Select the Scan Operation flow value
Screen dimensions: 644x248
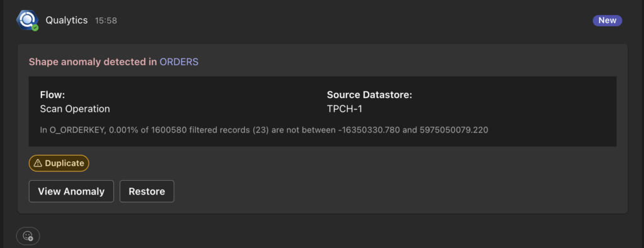[x=75, y=109]
